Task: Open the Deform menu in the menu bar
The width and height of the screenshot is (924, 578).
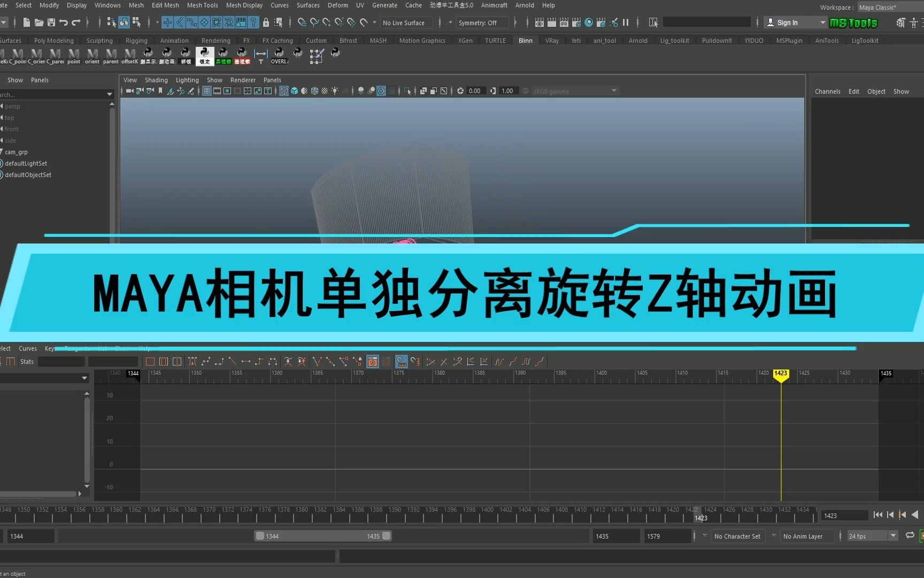Action: coord(337,5)
